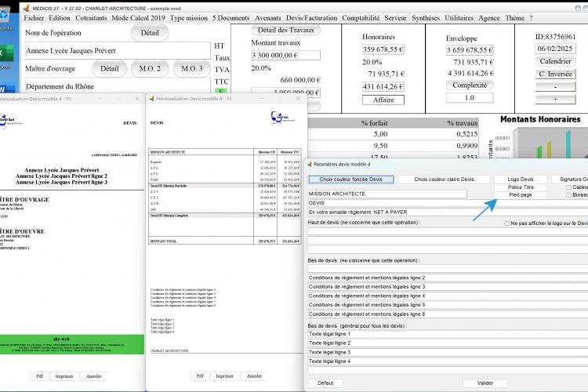Open the Avenants menu
This screenshot has width=588, height=392.
(x=268, y=18)
